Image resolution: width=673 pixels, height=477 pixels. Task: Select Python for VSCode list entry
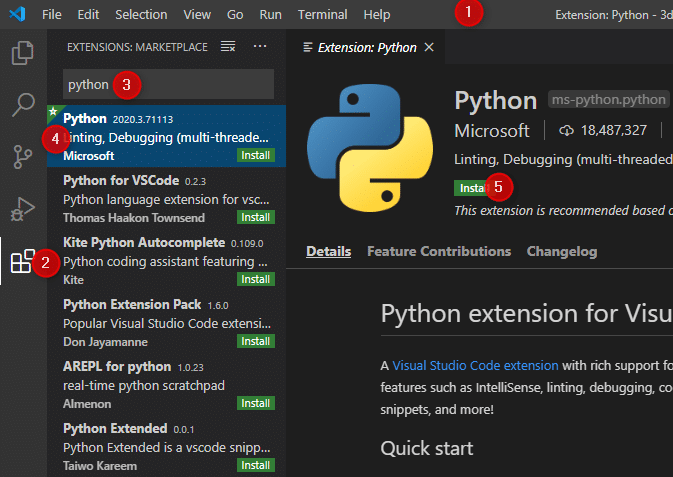167,198
